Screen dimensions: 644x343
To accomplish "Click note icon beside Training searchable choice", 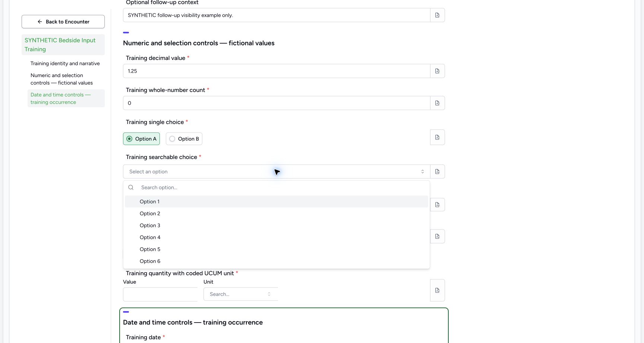I will point(438,172).
